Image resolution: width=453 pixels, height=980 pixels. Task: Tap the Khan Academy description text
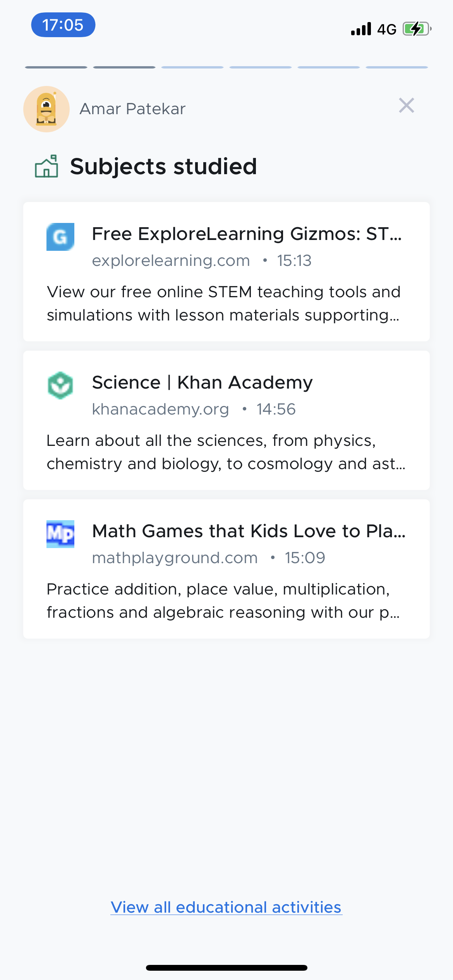point(226,452)
